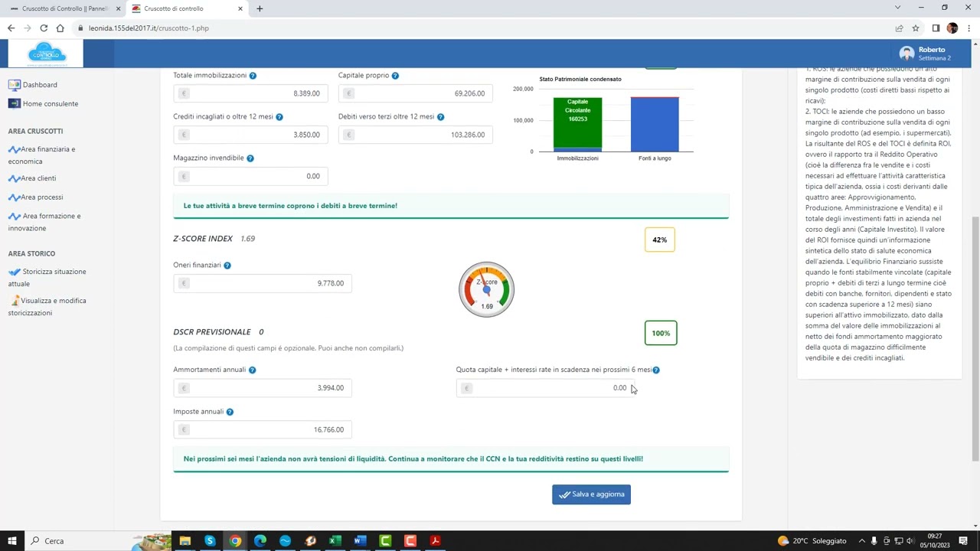Open Excel from the Windows taskbar
980x551 pixels.
(335, 541)
